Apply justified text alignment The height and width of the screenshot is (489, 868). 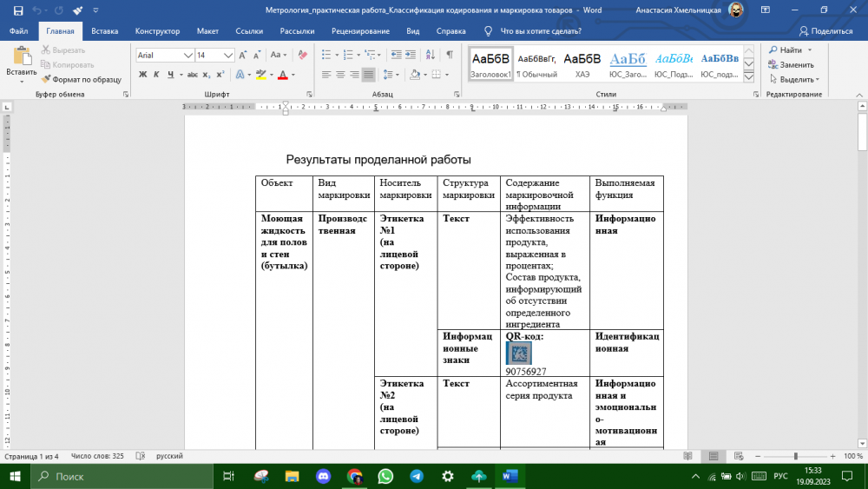click(369, 75)
